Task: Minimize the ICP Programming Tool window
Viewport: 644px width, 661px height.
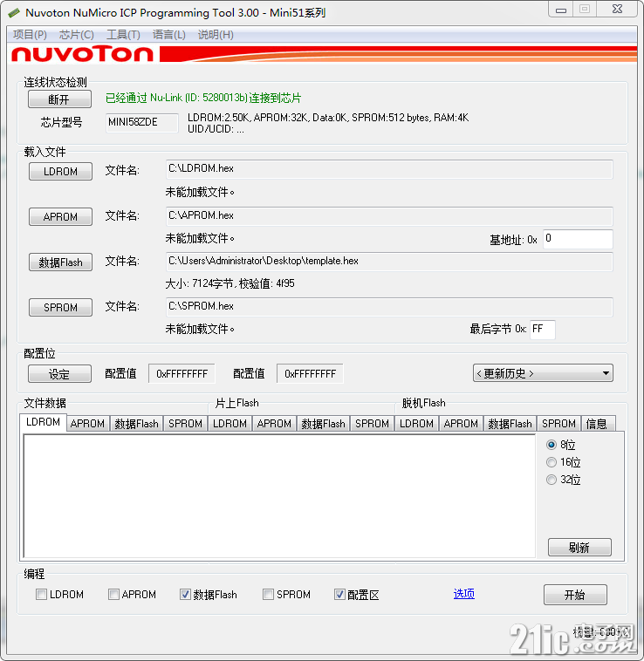Action: coord(561,10)
